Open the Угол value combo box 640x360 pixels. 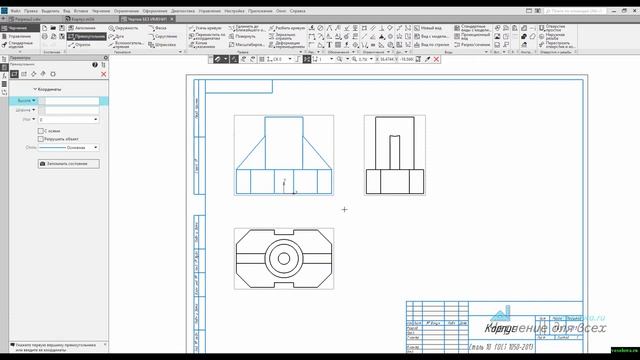[69, 120]
